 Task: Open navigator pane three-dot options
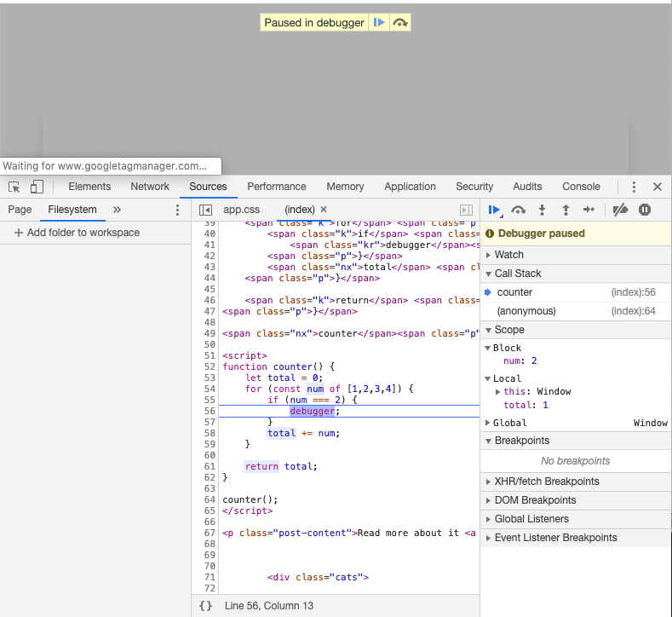(177, 210)
